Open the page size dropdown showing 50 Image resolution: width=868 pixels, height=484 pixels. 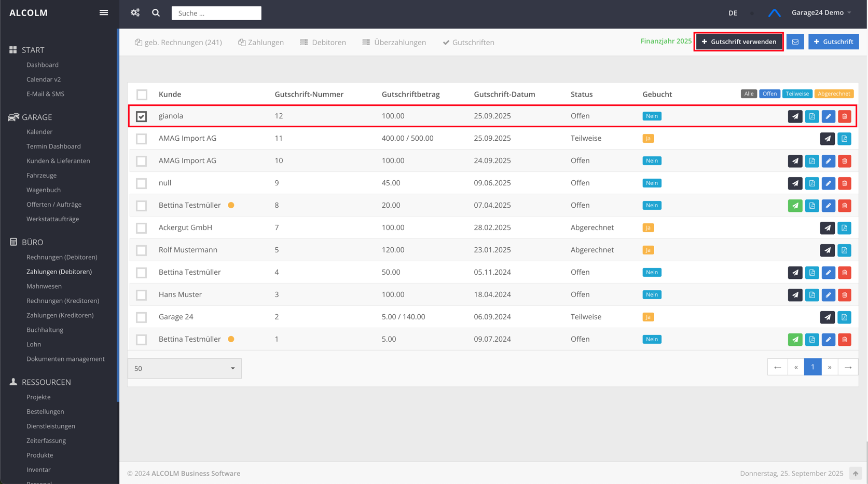click(x=184, y=368)
